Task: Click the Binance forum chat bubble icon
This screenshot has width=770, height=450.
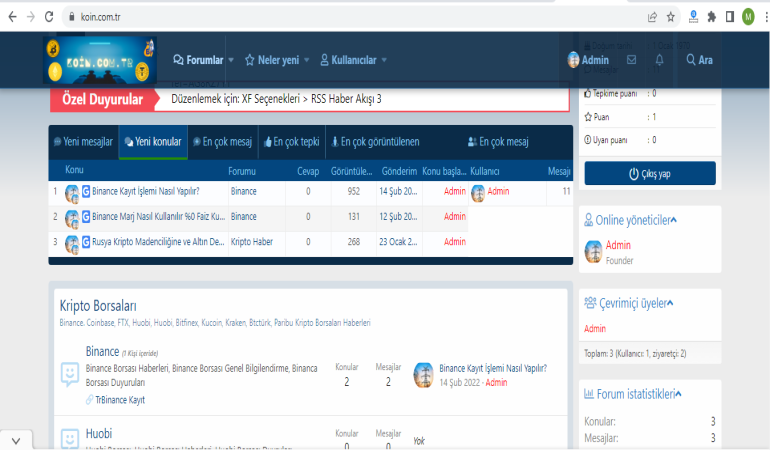Action: click(x=70, y=373)
